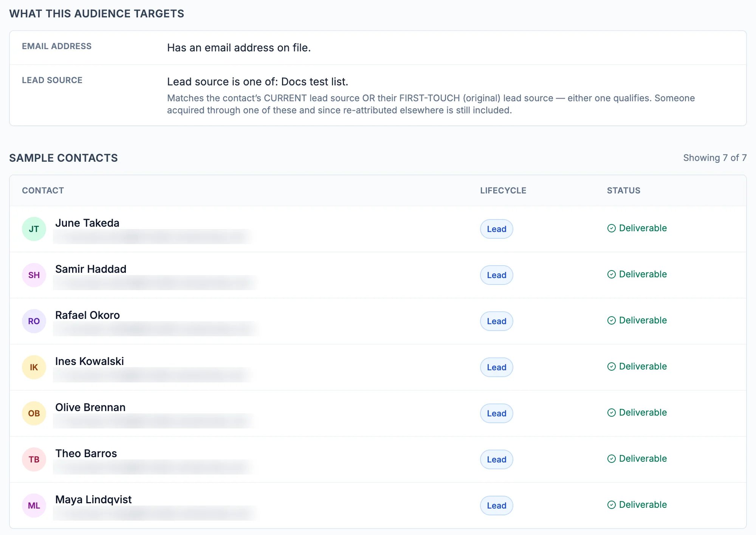Click the WHAT THIS AUDIENCE TARGETS heading
756x535 pixels.
coord(97,14)
